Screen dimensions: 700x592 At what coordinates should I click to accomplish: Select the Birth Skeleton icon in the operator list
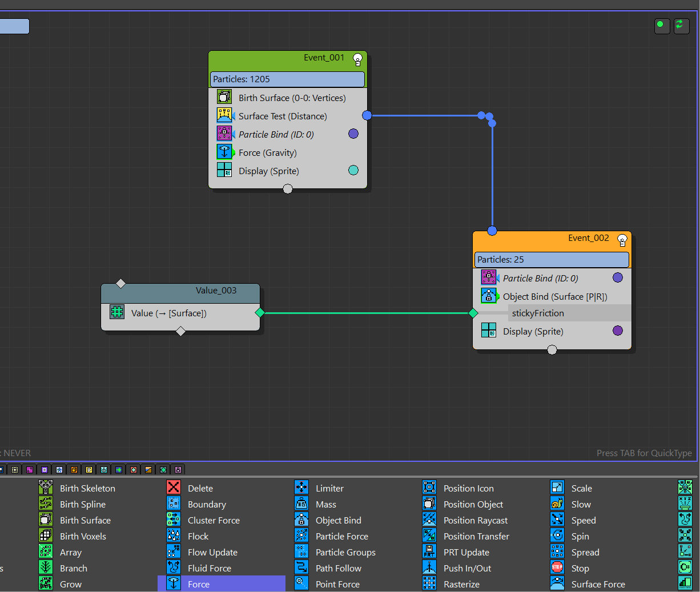(46, 488)
